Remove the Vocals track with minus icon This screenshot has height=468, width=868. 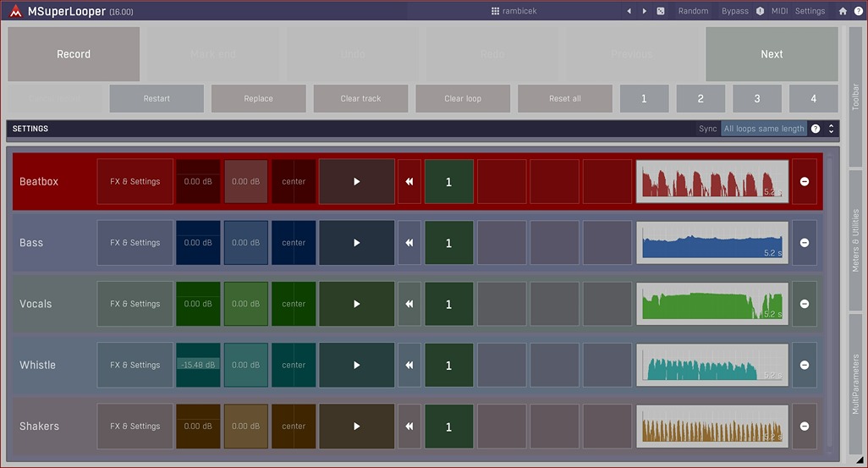(x=804, y=304)
